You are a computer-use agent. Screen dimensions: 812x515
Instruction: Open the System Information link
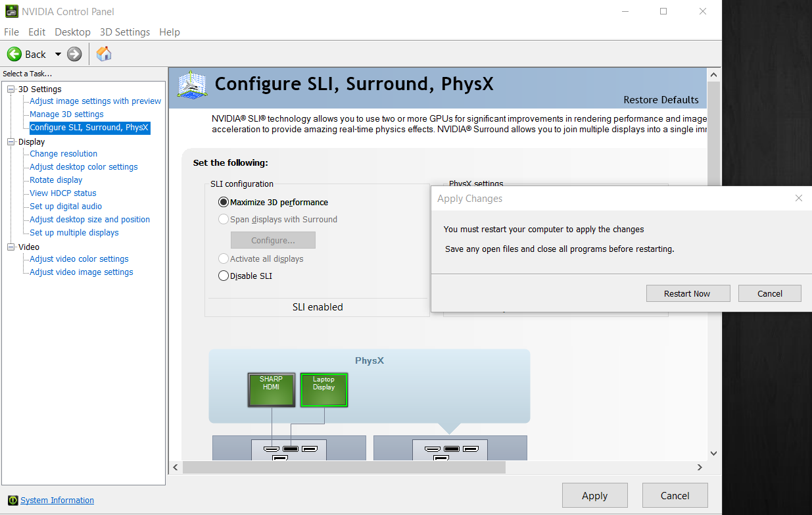click(57, 501)
